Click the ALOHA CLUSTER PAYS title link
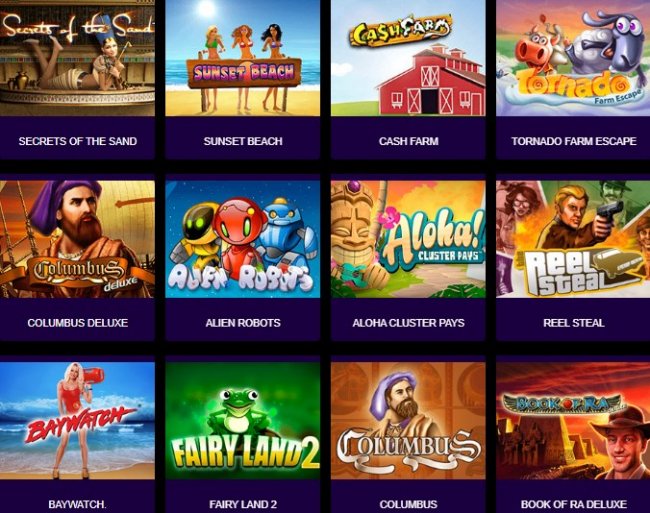This screenshot has width=650, height=513. pyautogui.click(x=408, y=323)
